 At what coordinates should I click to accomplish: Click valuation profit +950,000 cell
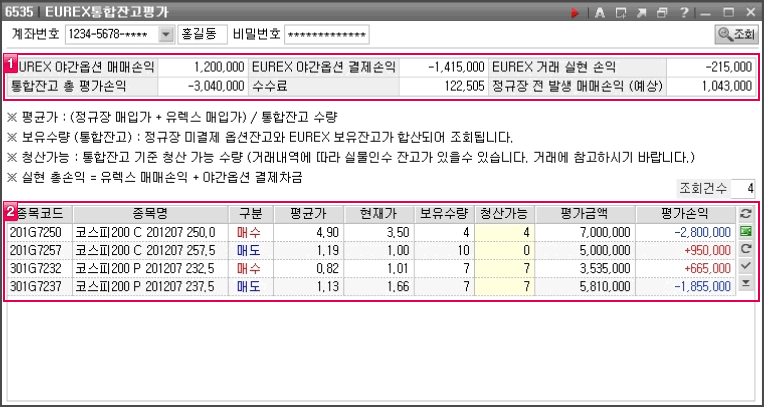686,251
